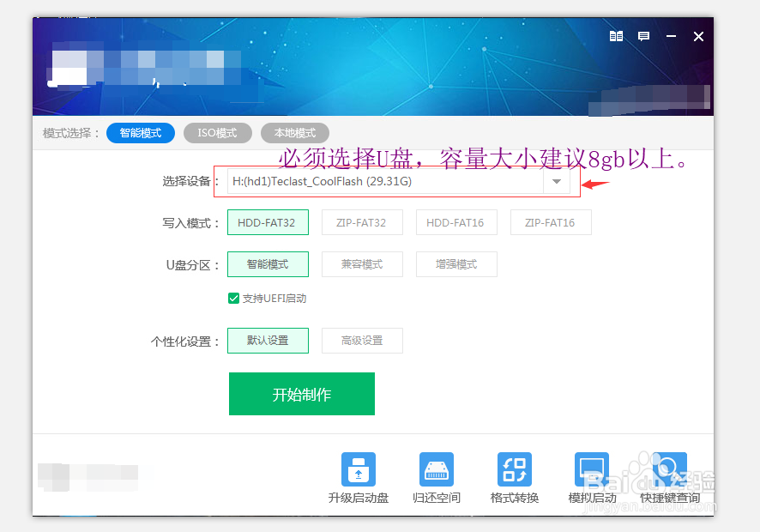Choose 增强模式 for U盘分区
The image size is (760, 532).
[456, 264]
